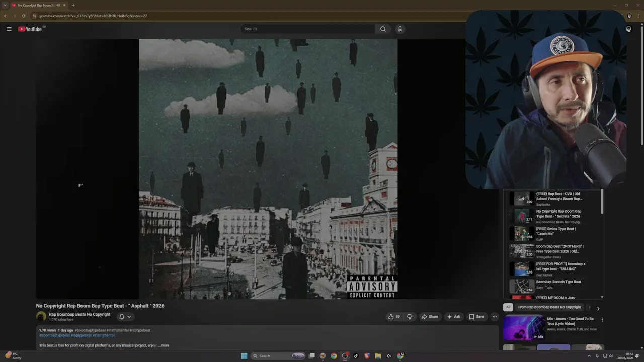Open the notification bell dropdown
644x362 pixels.
[125, 317]
